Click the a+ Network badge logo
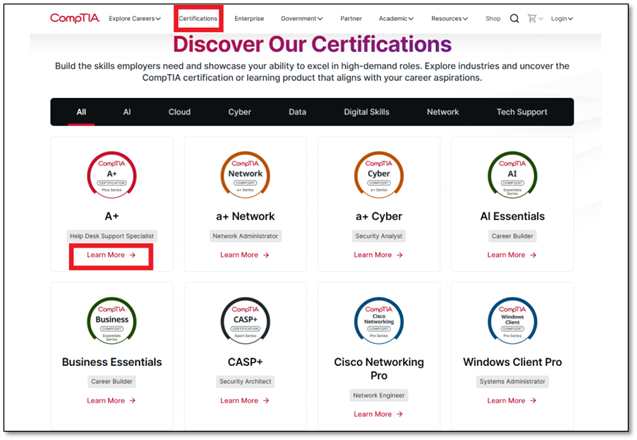This screenshot has width=637, height=440. pyautogui.click(x=245, y=175)
